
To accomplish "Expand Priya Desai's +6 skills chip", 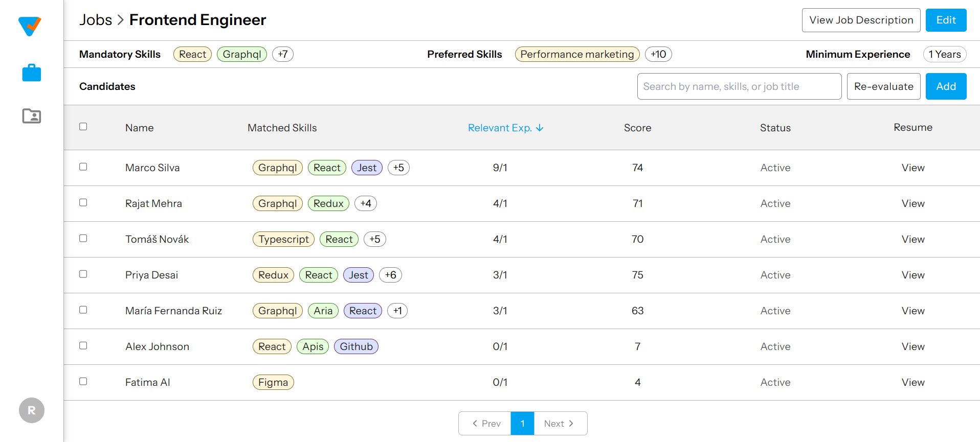I will pos(391,275).
